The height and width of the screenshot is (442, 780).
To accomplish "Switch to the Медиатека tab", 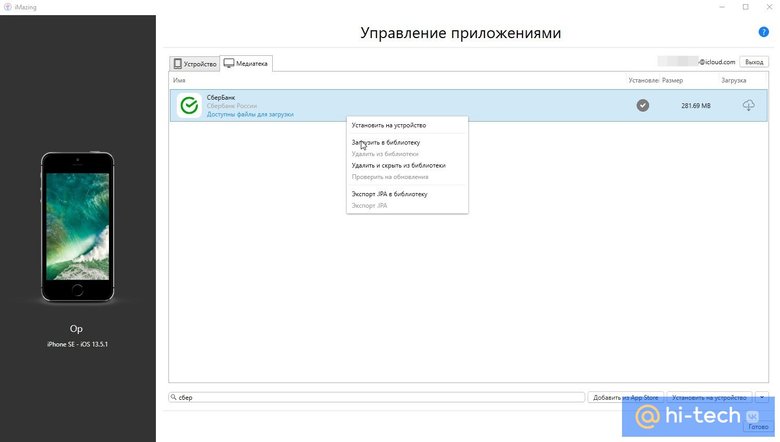I will coord(246,63).
